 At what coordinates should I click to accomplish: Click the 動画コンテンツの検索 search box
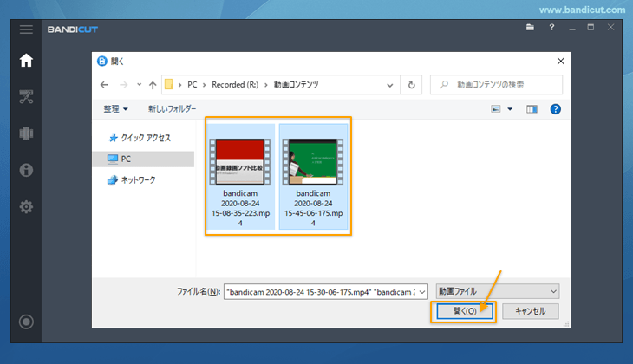point(496,85)
